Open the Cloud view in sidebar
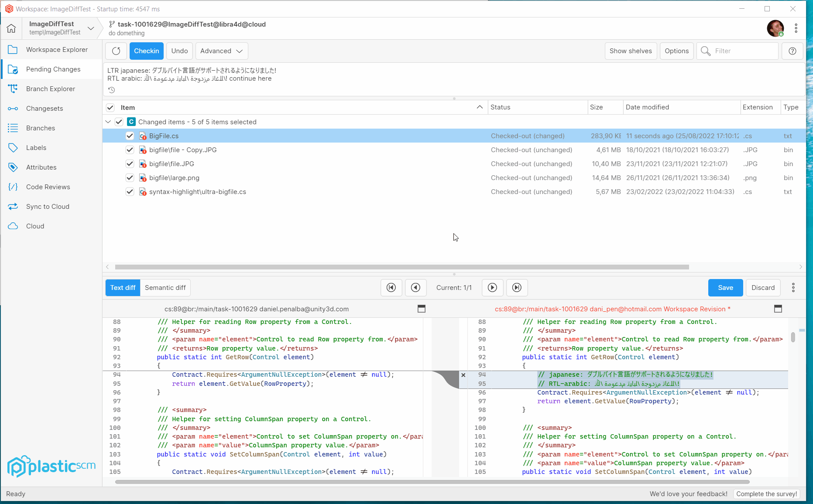The width and height of the screenshot is (813, 504). [x=34, y=226]
